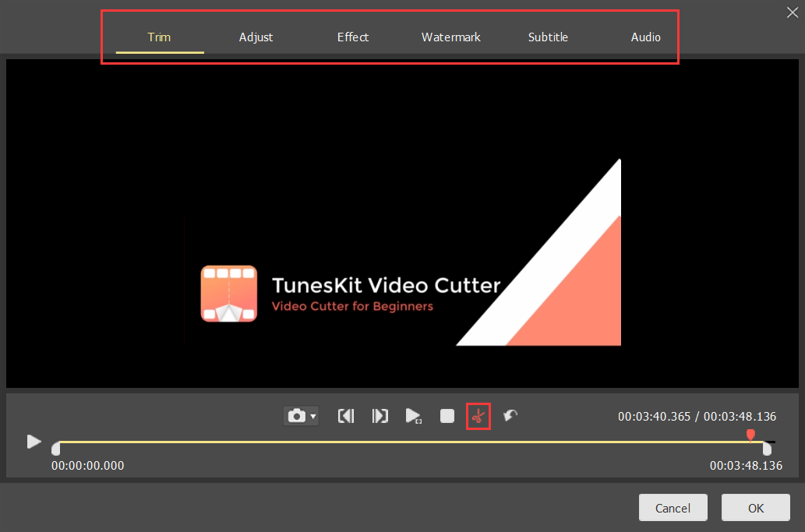Viewport: 805px width, 532px height.
Task: Select the Subtitle tab
Action: click(x=548, y=37)
